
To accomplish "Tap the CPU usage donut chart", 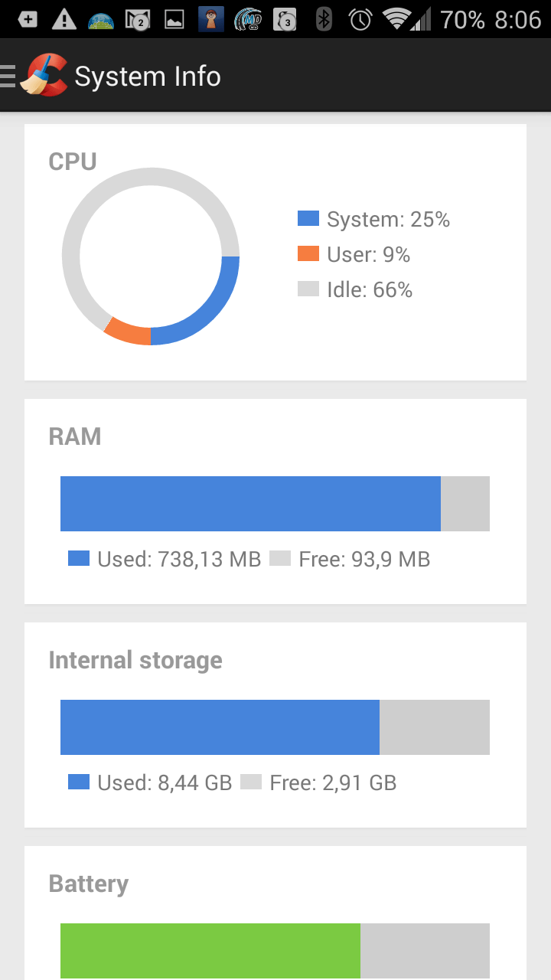I will 151,256.
